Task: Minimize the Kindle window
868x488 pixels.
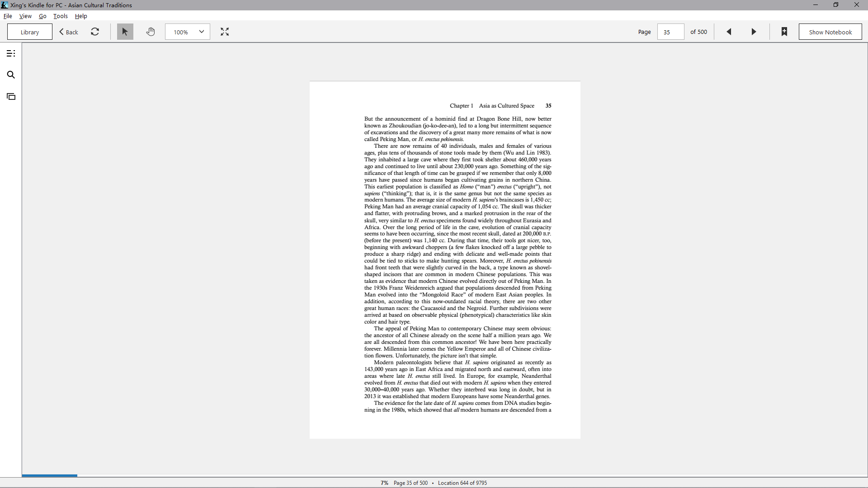Action: click(x=816, y=5)
